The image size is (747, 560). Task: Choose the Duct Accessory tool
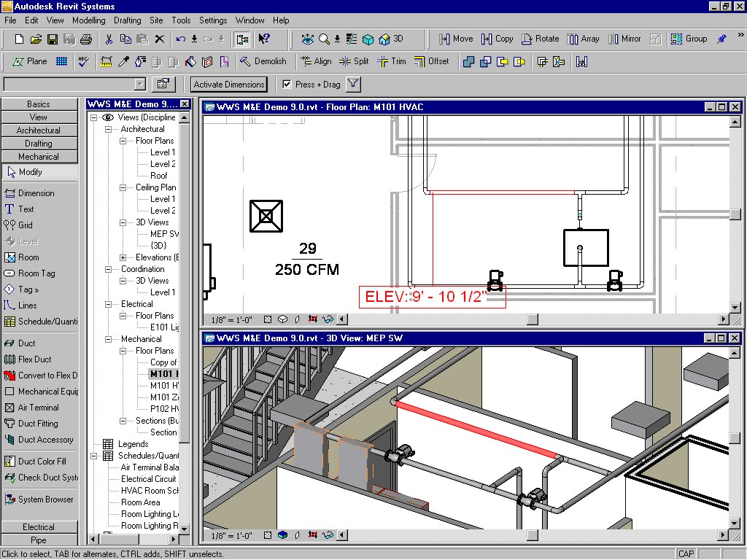coord(40,440)
